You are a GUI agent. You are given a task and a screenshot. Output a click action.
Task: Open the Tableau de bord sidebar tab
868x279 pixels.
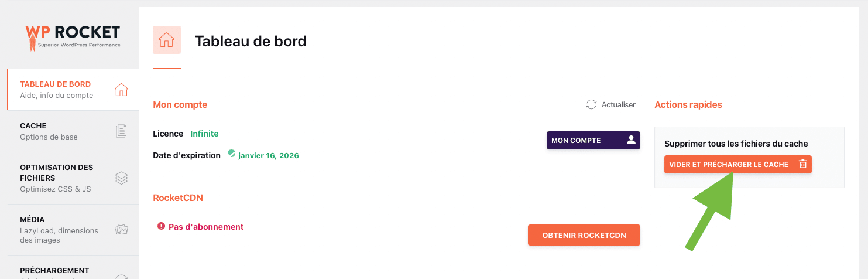[56, 90]
